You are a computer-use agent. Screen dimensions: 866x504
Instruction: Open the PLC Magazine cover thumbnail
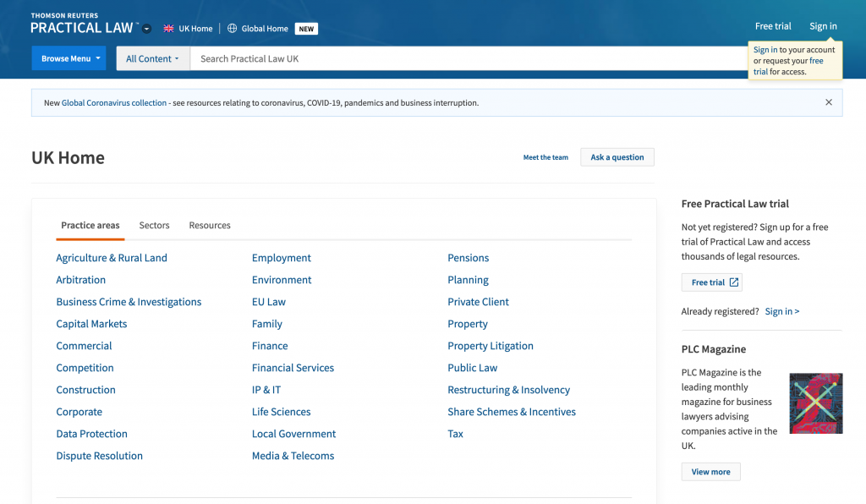tap(815, 403)
